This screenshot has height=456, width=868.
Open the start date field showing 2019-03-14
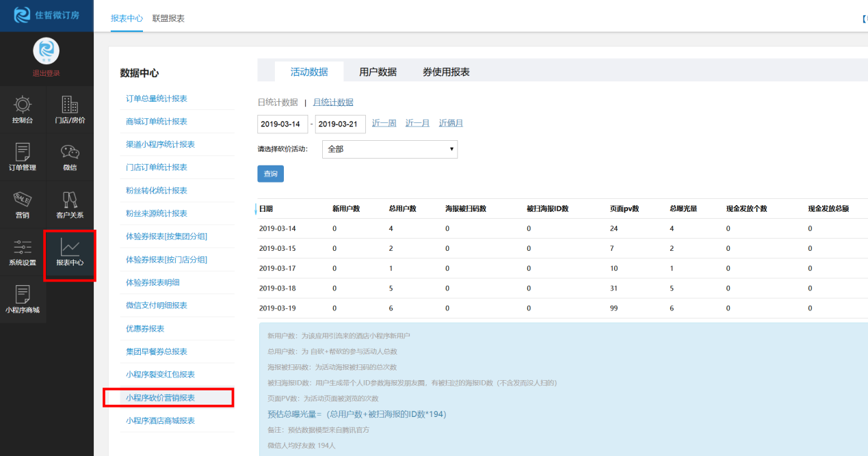click(282, 124)
